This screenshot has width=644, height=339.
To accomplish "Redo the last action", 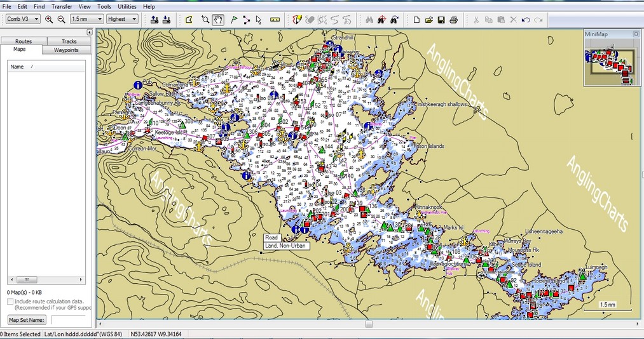I will point(538,19).
